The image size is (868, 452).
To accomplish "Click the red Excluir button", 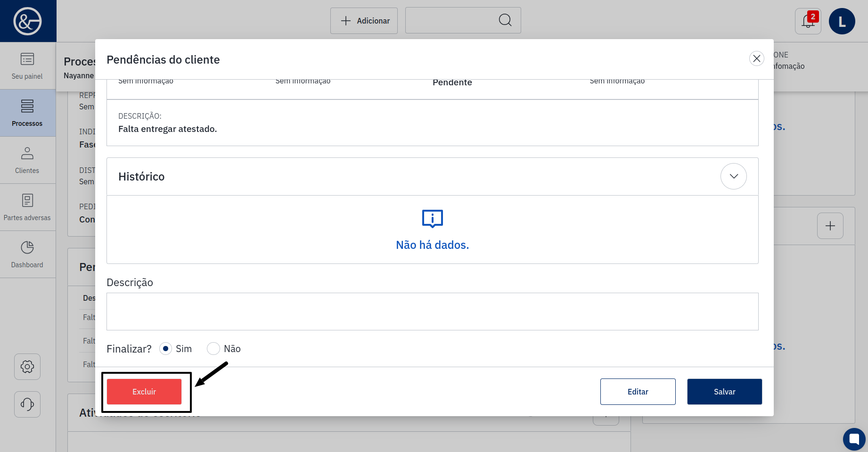I will pyautogui.click(x=144, y=392).
